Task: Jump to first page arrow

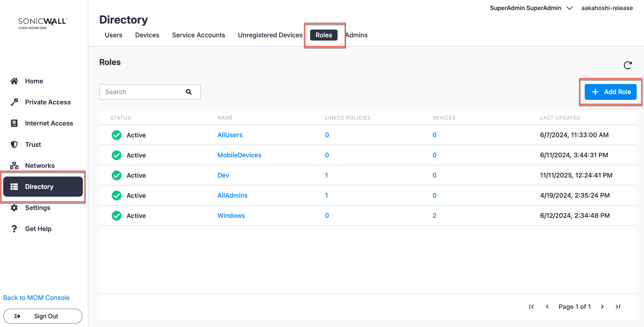Action: [x=531, y=306]
